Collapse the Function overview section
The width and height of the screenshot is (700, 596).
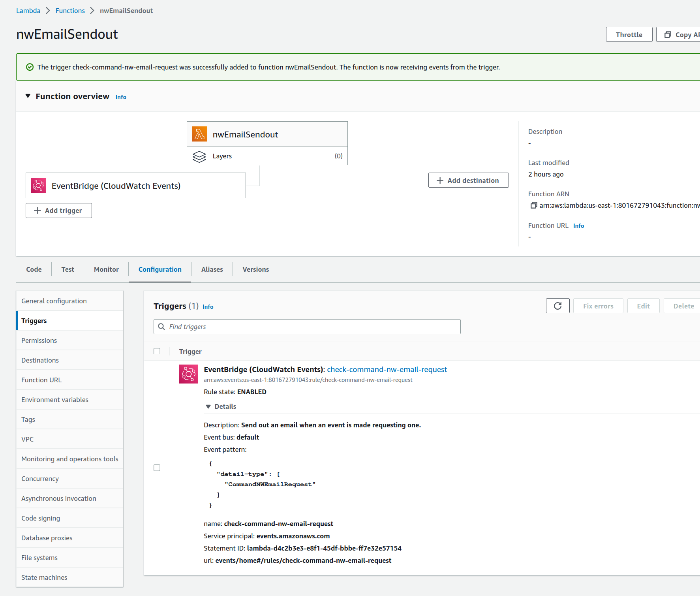[x=28, y=96]
